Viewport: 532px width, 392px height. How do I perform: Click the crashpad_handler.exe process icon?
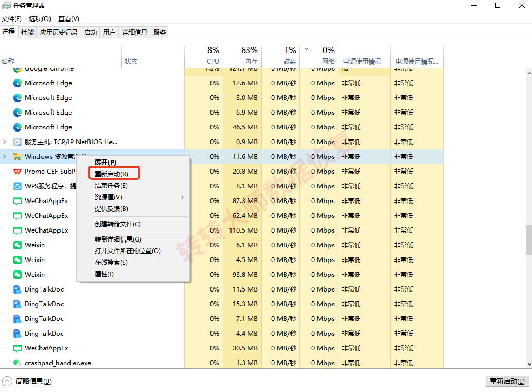tap(17, 363)
